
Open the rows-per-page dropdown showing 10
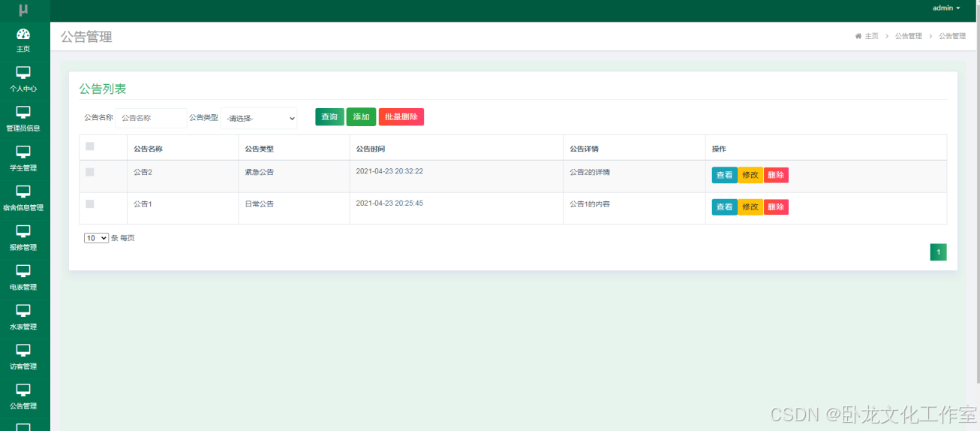(96, 238)
